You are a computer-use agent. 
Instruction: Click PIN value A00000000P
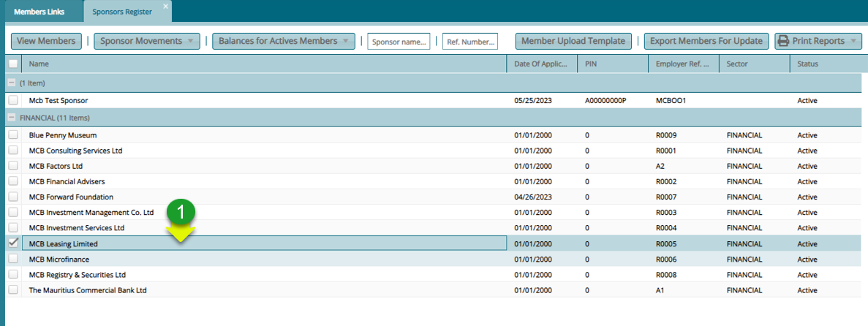tap(605, 101)
